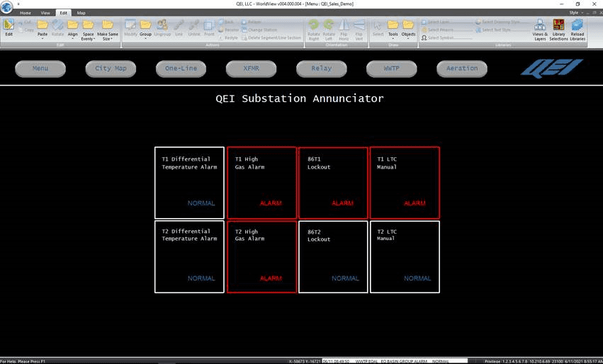Screen dimensions: 603x364
Task: Click the QEI Substation Annunciator title text
Action: [x=300, y=98]
